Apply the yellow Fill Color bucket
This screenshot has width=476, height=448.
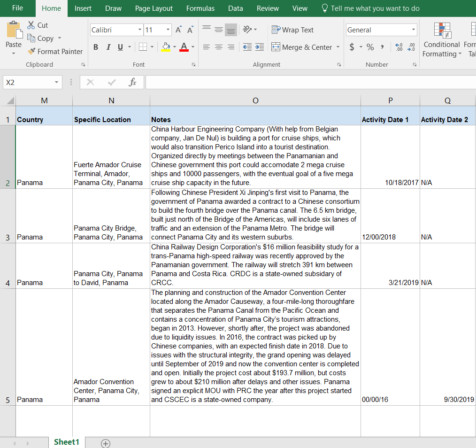tap(166, 47)
